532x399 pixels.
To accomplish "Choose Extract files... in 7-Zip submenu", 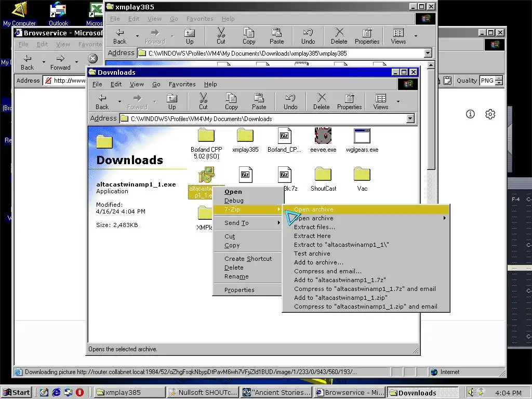I will [366, 227].
